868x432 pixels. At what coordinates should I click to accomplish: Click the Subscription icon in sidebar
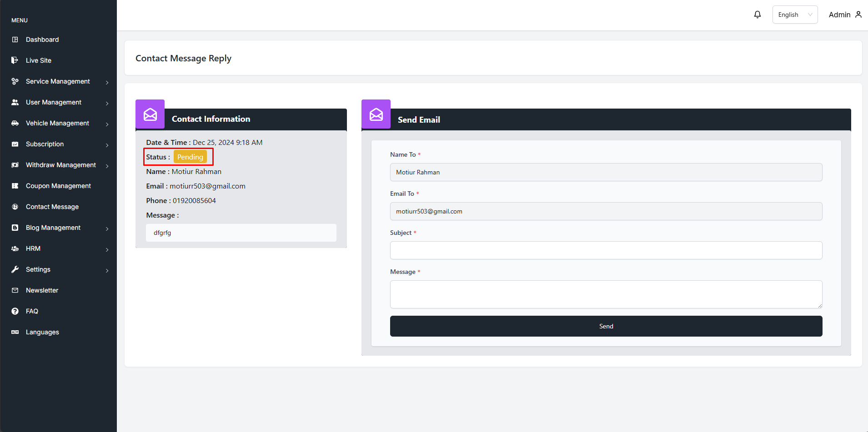pos(15,144)
